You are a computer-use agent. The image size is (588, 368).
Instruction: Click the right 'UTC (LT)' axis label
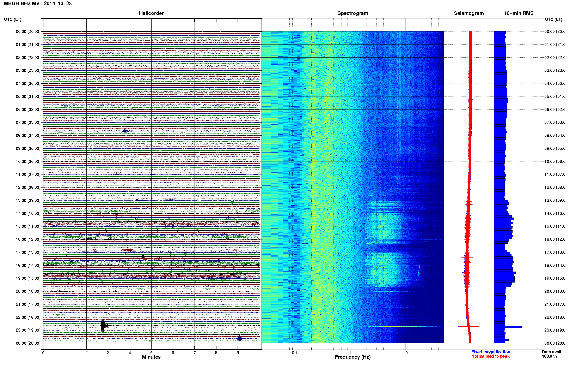553,19
